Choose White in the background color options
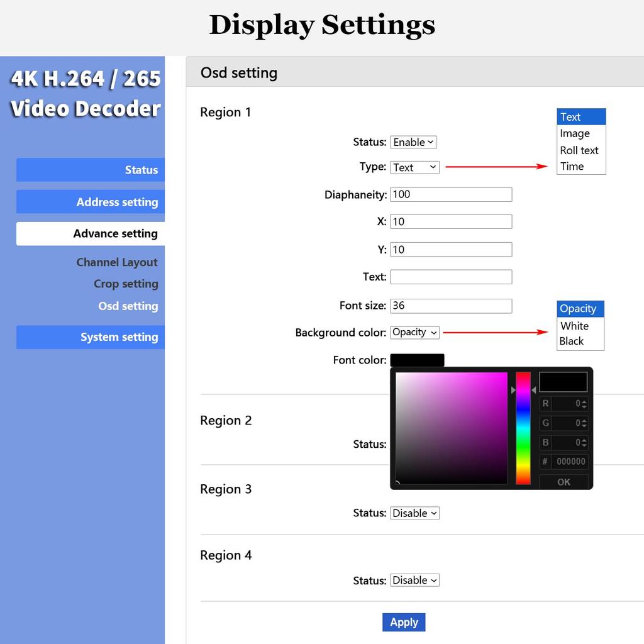 pyautogui.click(x=574, y=326)
